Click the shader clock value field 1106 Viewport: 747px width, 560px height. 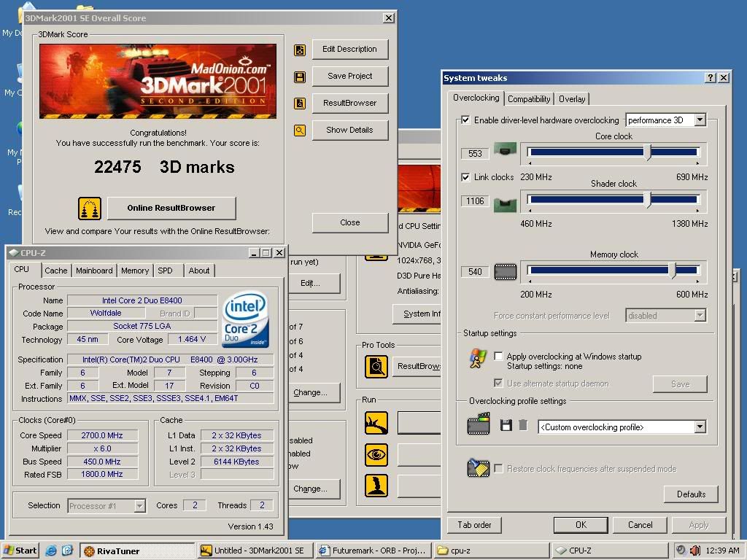pos(475,201)
